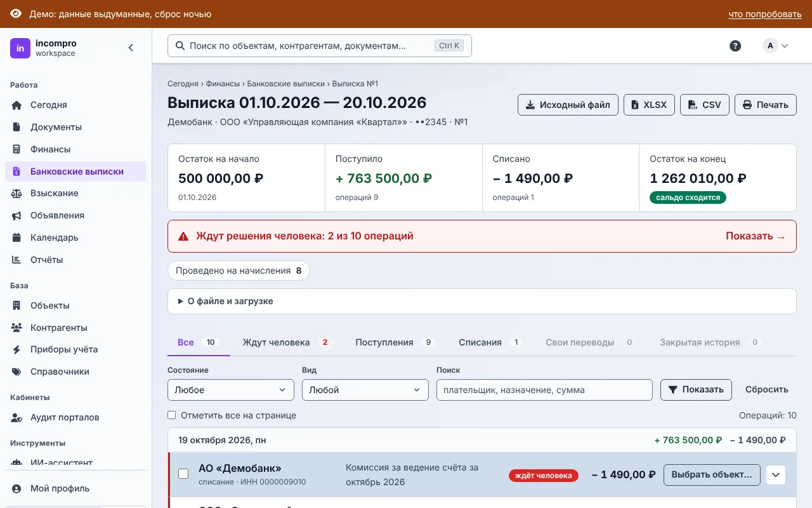Click the user icon beside Аудит порталов
Screen dimensions: 812x508
pos(17,417)
